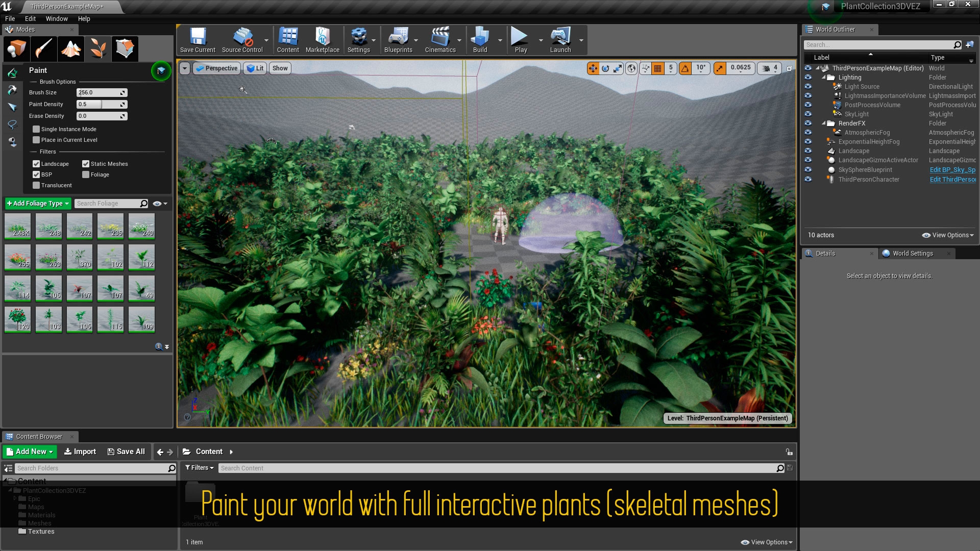Adjust the Erase Density slider
Screen dimensions: 980x551
click(x=102, y=116)
